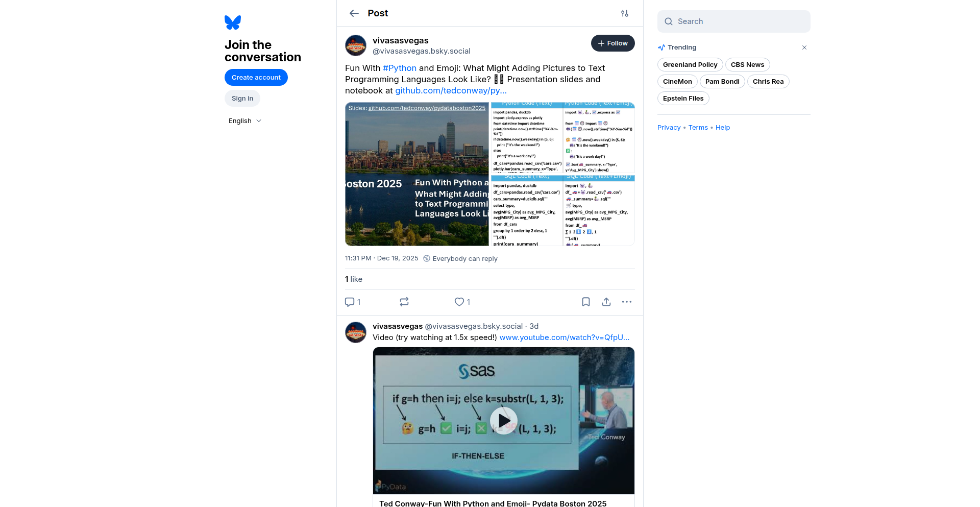
Task: Open the Ted Conway video title
Action: (493, 503)
